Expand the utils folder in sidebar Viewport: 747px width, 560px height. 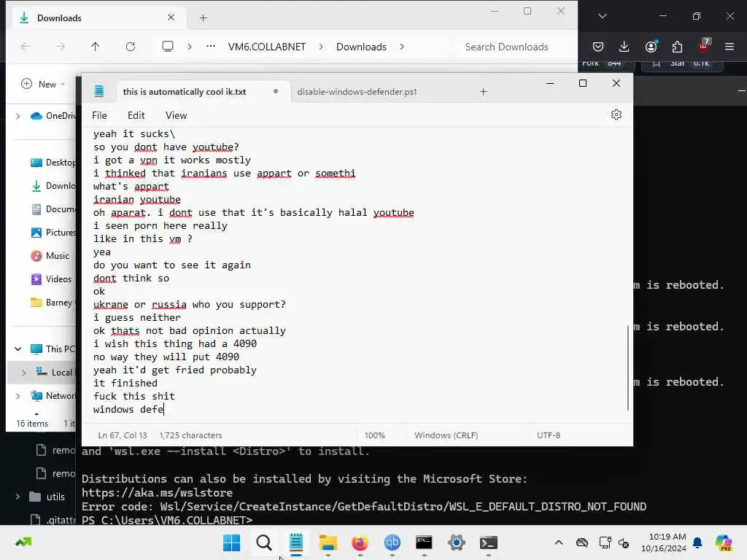[18, 497]
